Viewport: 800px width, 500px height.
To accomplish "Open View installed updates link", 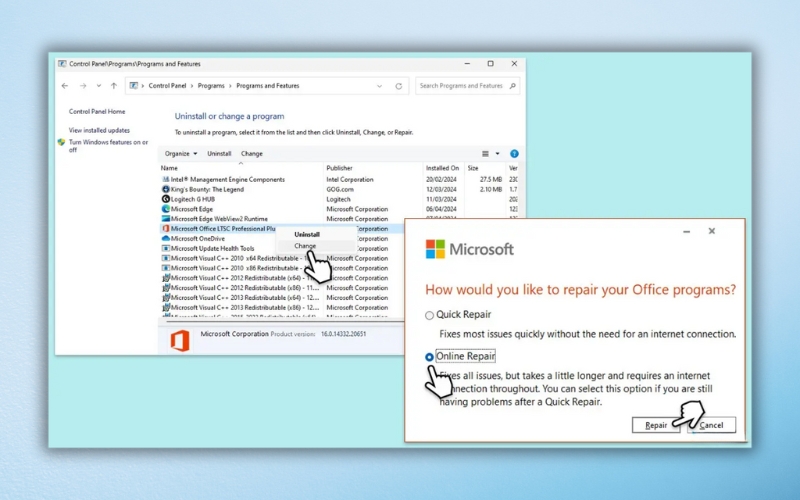I will pos(99,130).
